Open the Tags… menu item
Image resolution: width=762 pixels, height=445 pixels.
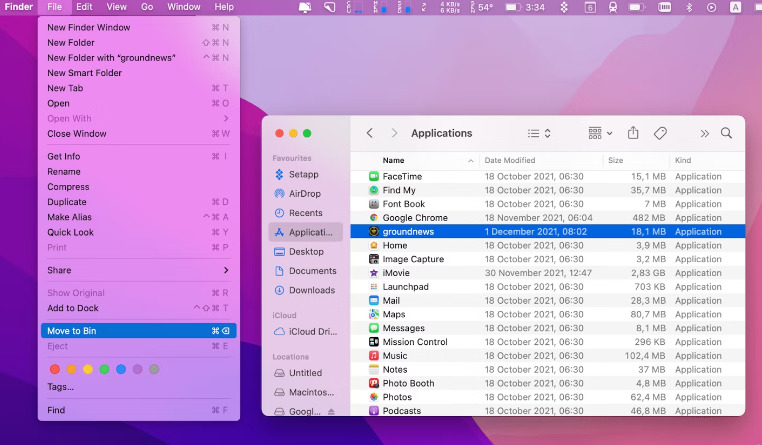click(139, 387)
